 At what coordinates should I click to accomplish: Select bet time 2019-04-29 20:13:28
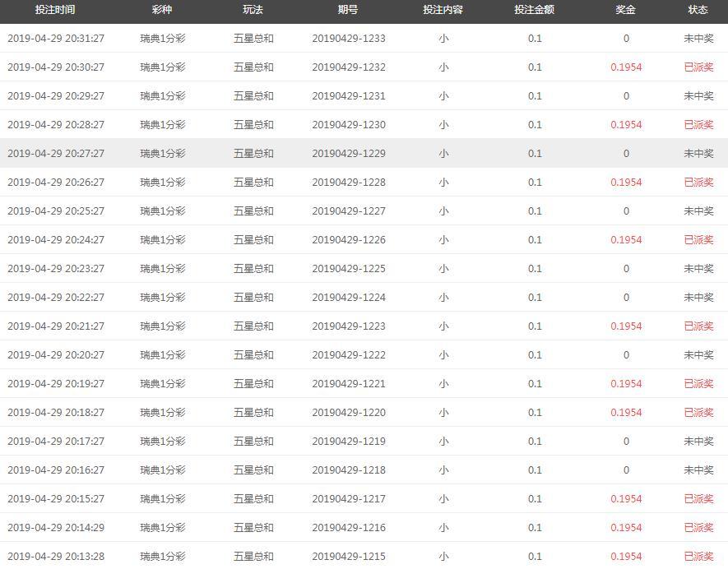(56, 557)
